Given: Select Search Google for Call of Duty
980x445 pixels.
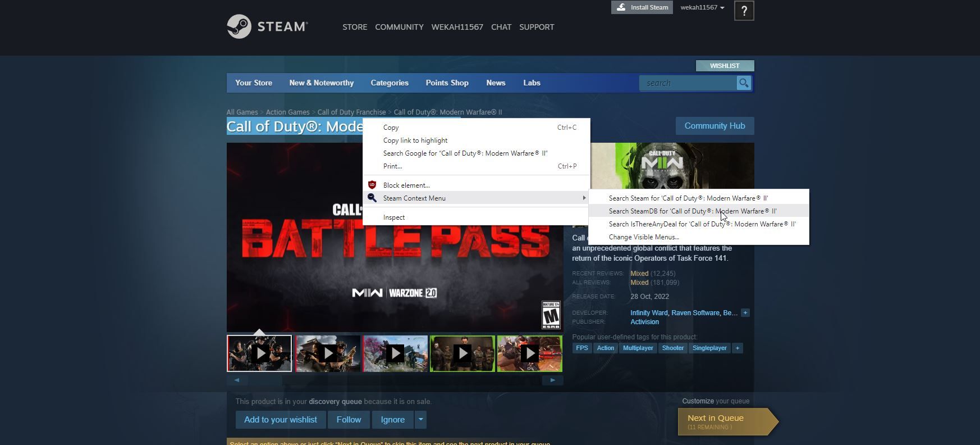Looking at the screenshot, I should point(477,153).
